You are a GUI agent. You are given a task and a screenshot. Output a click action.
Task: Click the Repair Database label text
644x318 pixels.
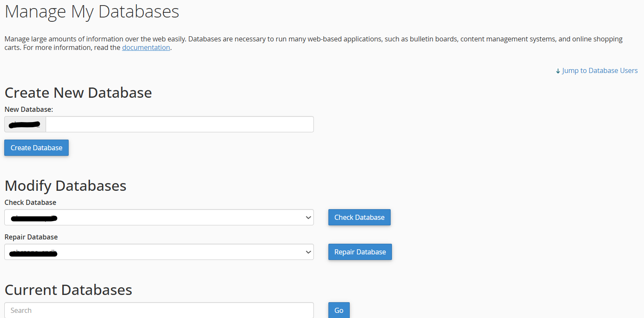31,237
